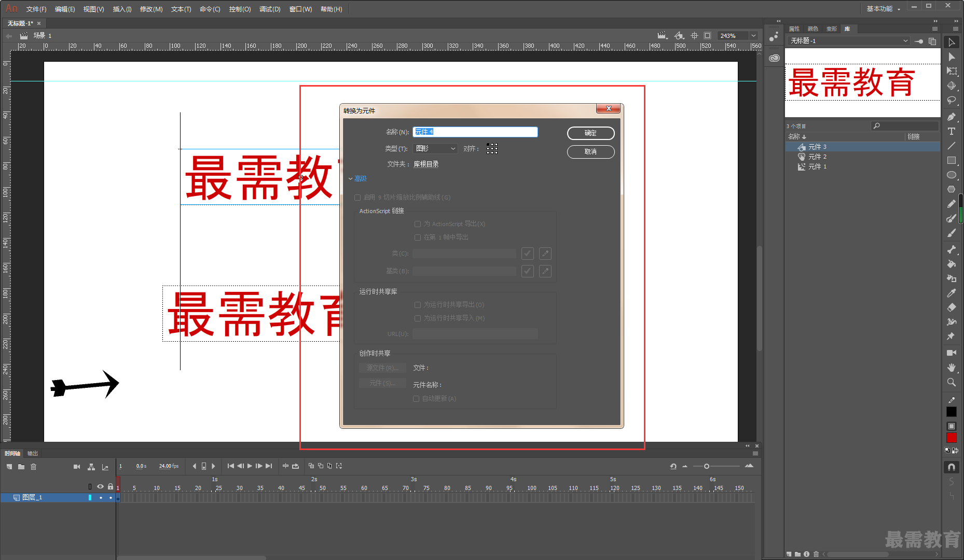Select the Pen tool

tap(952, 117)
